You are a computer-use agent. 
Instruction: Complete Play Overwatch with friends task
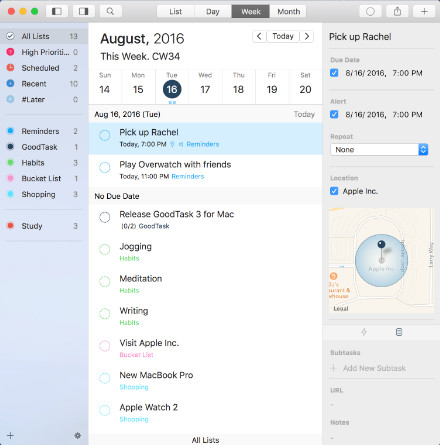pyautogui.click(x=105, y=167)
